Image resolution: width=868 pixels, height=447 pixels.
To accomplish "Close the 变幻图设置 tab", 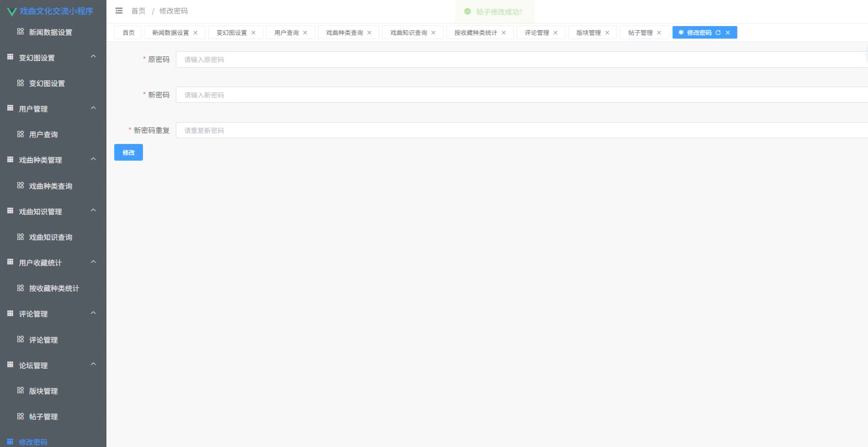I will click(254, 32).
